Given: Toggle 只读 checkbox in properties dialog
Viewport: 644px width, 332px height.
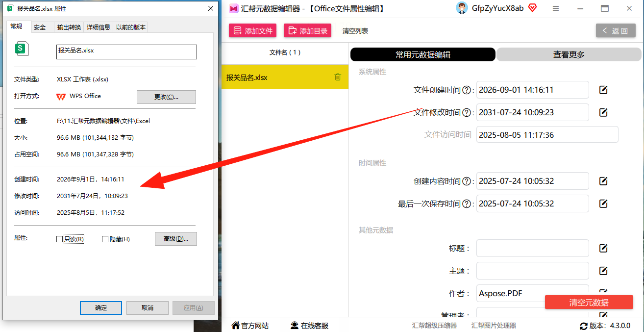Looking at the screenshot, I should [60, 239].
